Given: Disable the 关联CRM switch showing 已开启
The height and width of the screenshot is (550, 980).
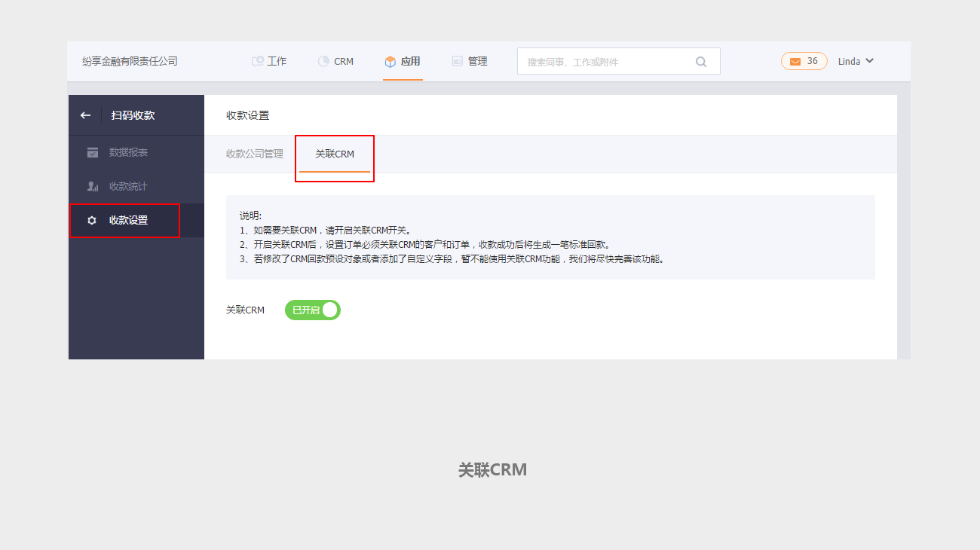Looking at the screenshot, I should point(313,310).
